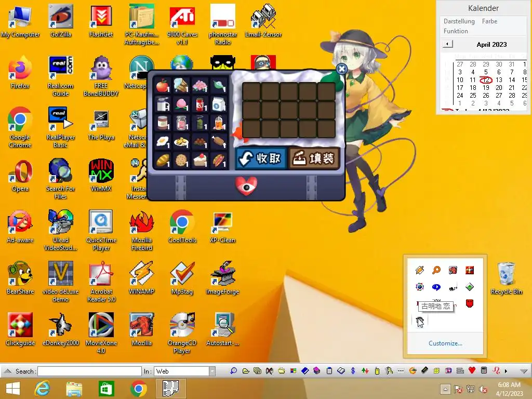This screenshot has height=399, width=532.
Task: Click the blue speech bubble tray icon
Action: 436,287
